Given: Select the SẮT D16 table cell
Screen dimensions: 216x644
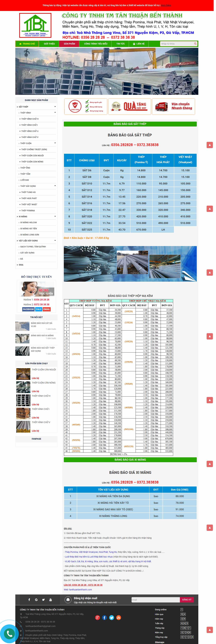Looking at the screenshot, I should 87,203.
